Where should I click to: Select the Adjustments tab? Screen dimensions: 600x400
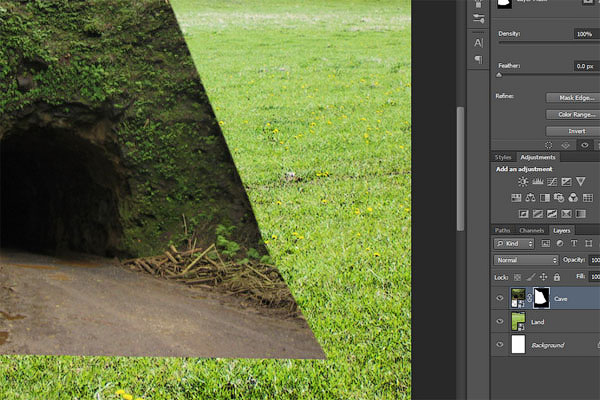tap(538, 157)
